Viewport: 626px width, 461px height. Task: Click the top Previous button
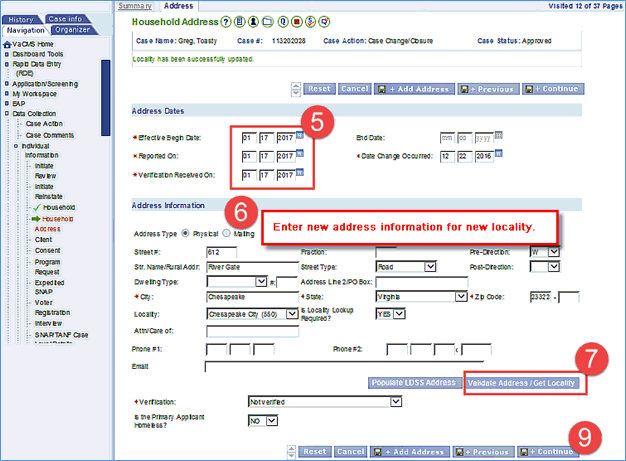[488, 89]
